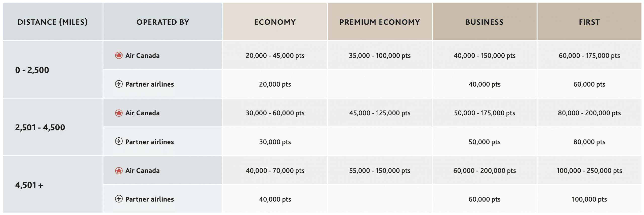
Task: Select the Business column header
Action: click(x=485, y=22)
